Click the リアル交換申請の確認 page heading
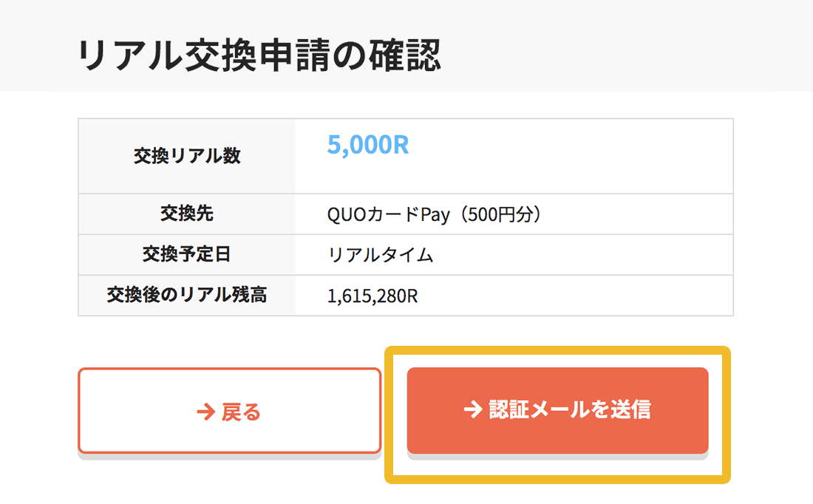This screenshot has height=504, width=813. click(x=259, y=55)
